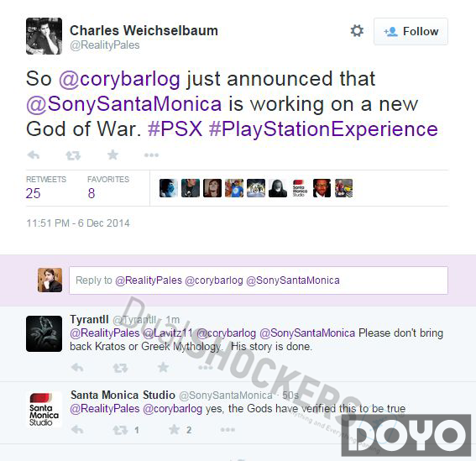
Task: Open Charles Weichselbaum's profile picture
Action: pos(44,36)
